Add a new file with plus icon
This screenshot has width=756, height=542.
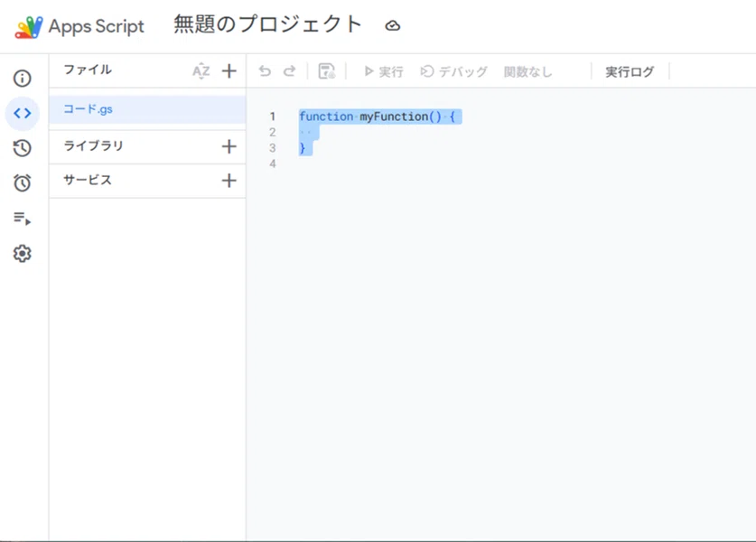pos(229,70)
